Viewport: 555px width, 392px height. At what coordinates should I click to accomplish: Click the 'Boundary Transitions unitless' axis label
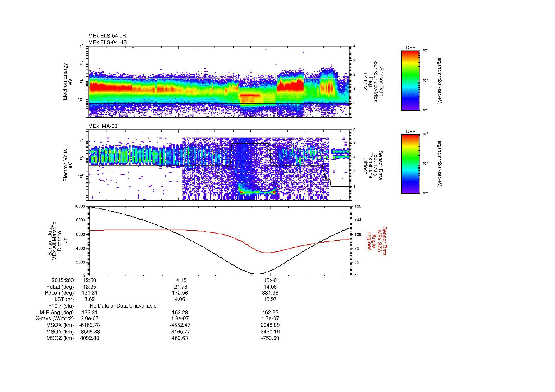tap(373, 165)
